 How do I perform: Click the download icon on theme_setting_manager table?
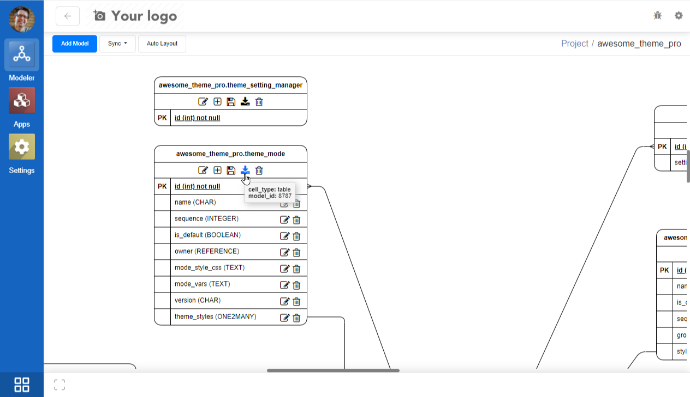pos(245,102)
